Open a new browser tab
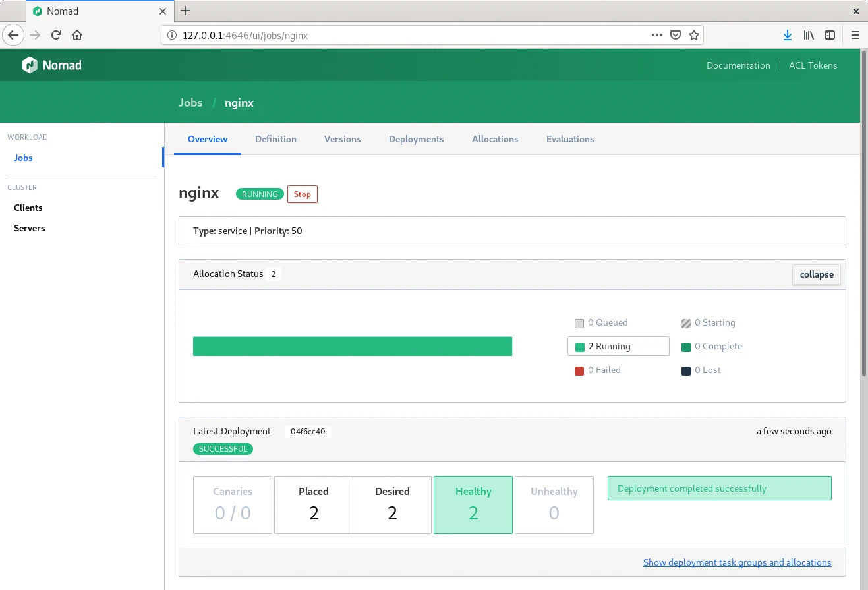The height and width of the screenshot is (590, 868). 185,11
